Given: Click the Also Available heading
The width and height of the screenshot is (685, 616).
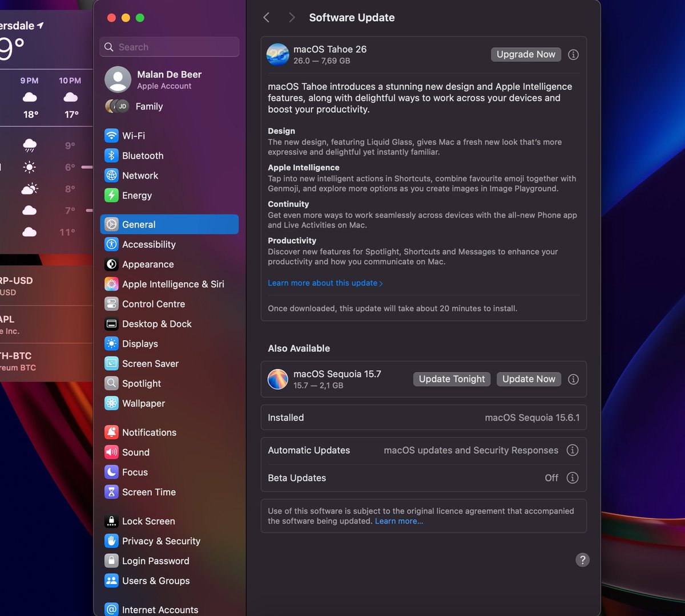Looking at the screenshot, I should point(299,348).
